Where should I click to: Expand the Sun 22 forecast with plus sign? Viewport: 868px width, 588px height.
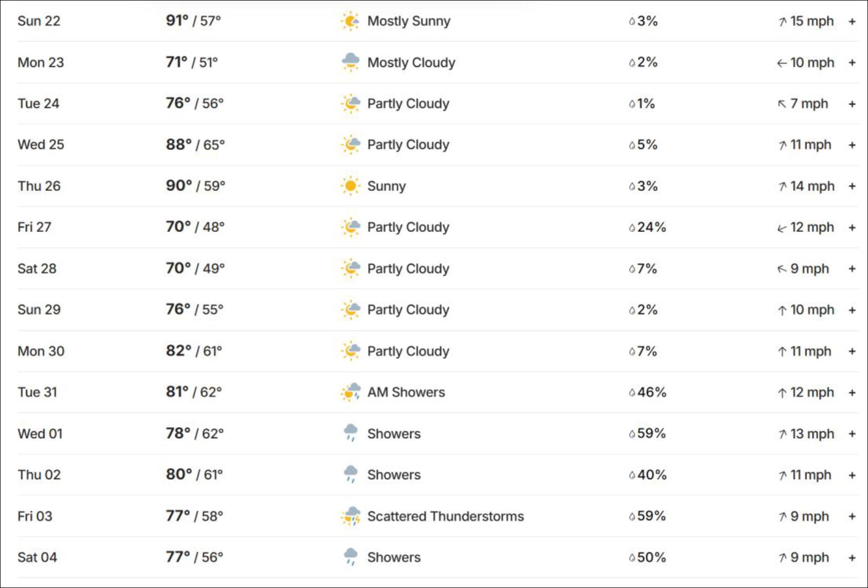click(x=852, y=22)
